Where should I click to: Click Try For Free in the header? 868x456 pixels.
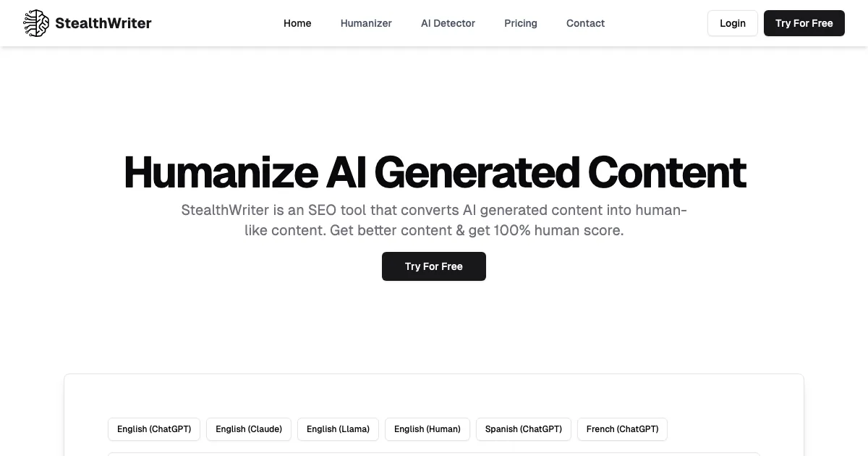pyautogui.click(x=804, y=23)
